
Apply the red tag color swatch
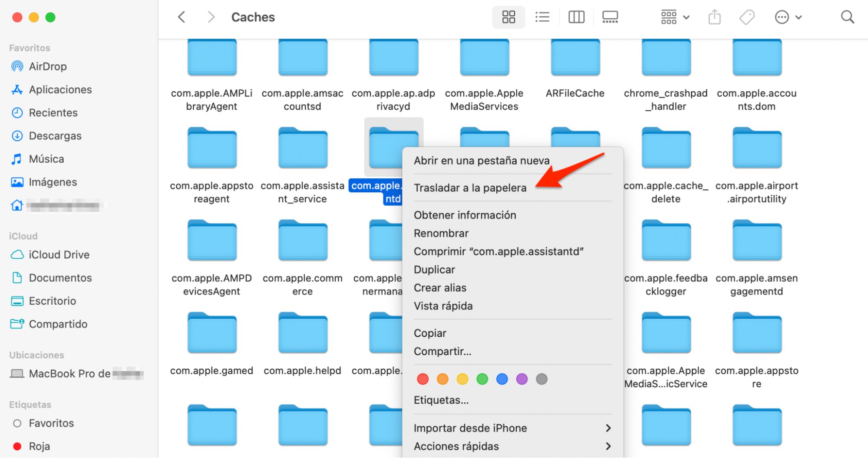pos(422,379)
